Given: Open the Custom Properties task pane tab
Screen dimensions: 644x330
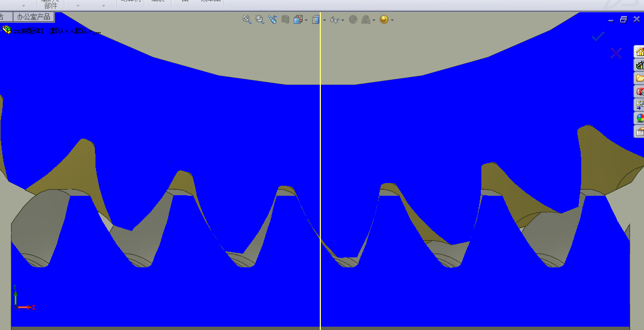Looking at the screenshot, I should (639, 131).
